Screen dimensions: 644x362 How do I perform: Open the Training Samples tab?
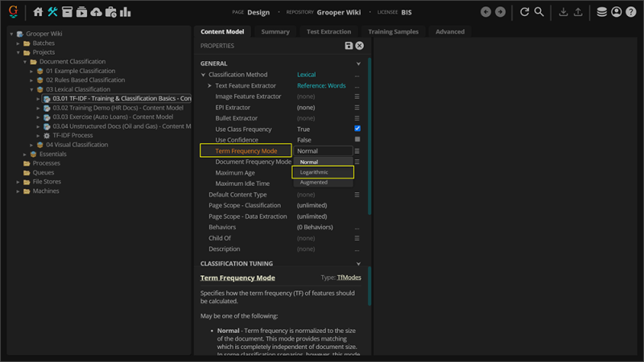392,31
